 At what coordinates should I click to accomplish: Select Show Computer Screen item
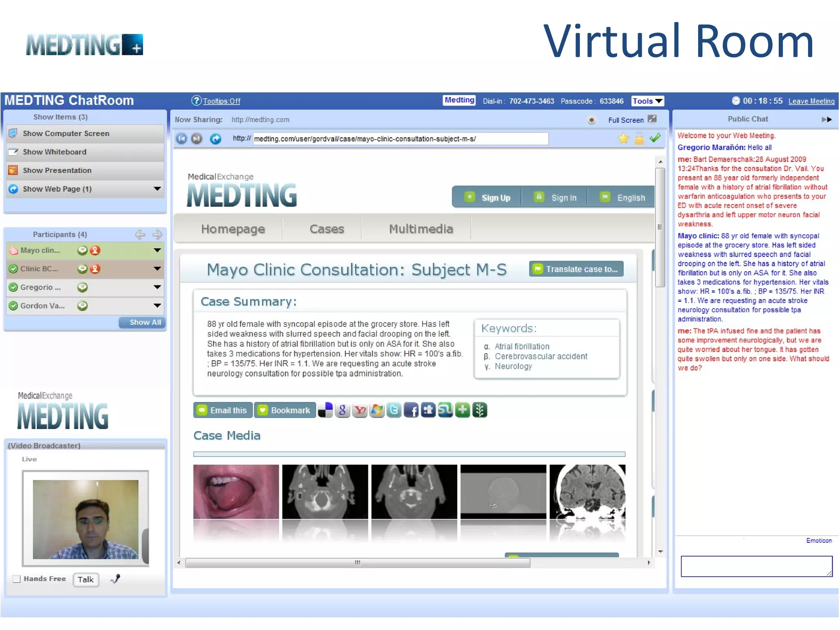coord(85,133)
